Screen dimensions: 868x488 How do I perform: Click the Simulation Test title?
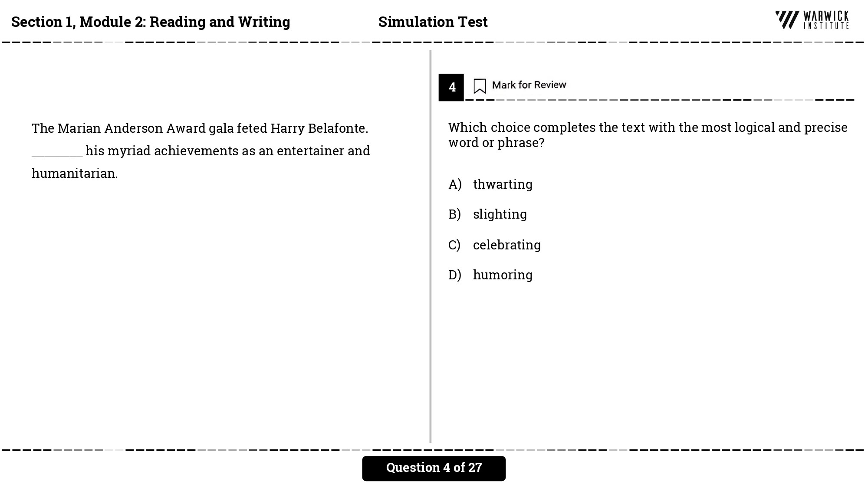pyautogui.click(x=433, y=22)
